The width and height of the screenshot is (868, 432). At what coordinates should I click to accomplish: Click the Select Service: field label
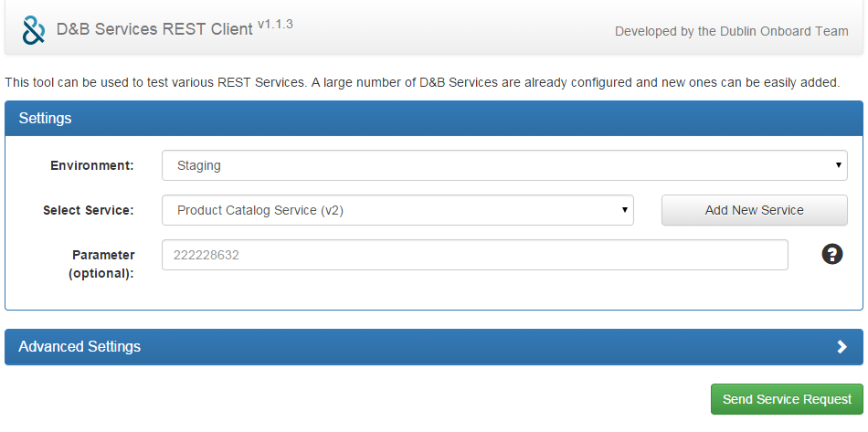click(89, 210)
